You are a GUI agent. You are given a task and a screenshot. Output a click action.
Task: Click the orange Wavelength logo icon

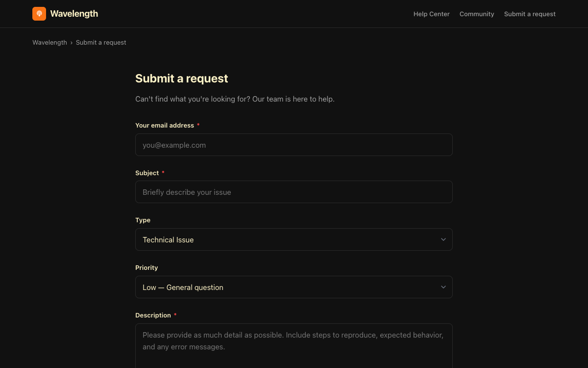pyautogui.click(x=39, y=14)
